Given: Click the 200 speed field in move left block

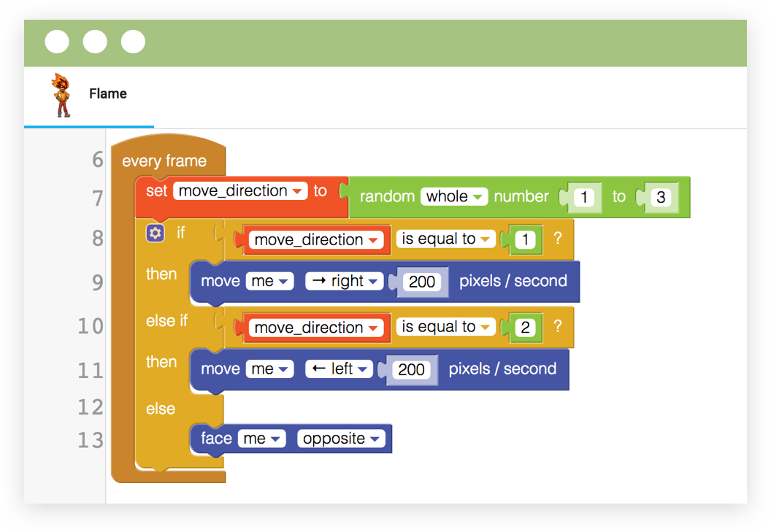Looking at the screenshot, I should [412, 370].
